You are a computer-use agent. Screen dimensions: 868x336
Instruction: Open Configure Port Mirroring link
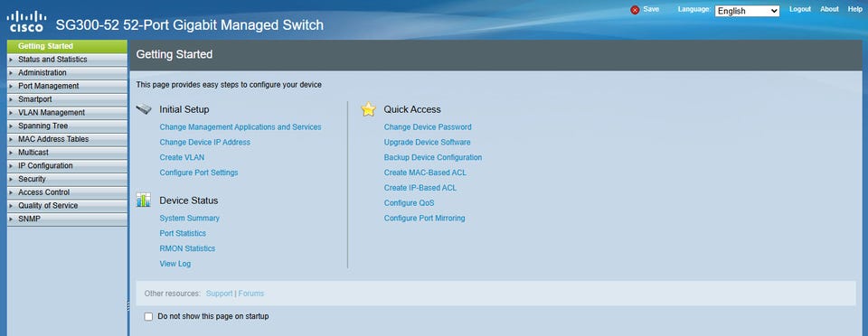[x=425, y=219]
